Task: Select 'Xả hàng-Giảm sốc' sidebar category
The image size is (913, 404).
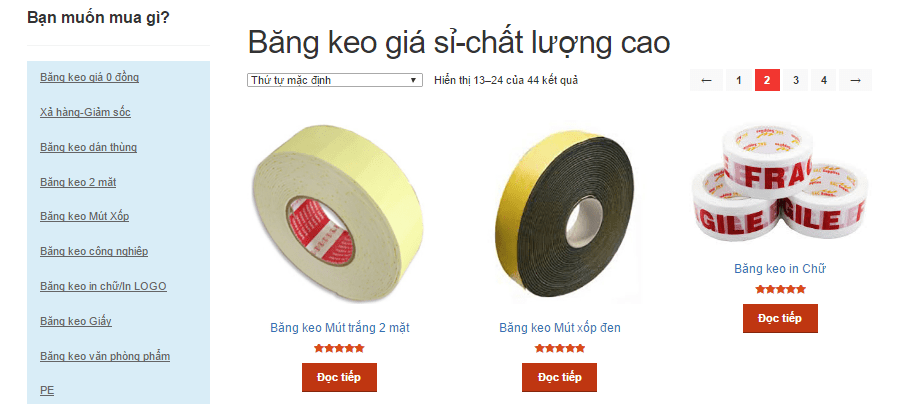Action: [86, 112]
